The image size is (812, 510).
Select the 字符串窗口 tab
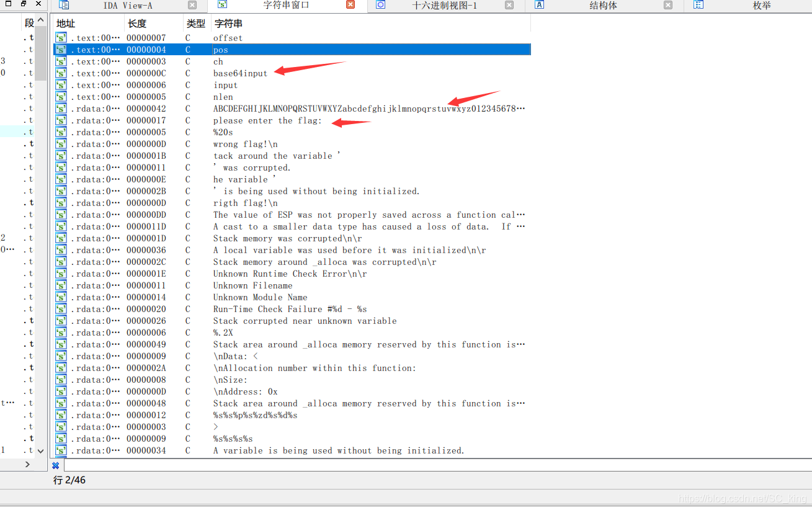pyautogui.click(x=286, y=6)
